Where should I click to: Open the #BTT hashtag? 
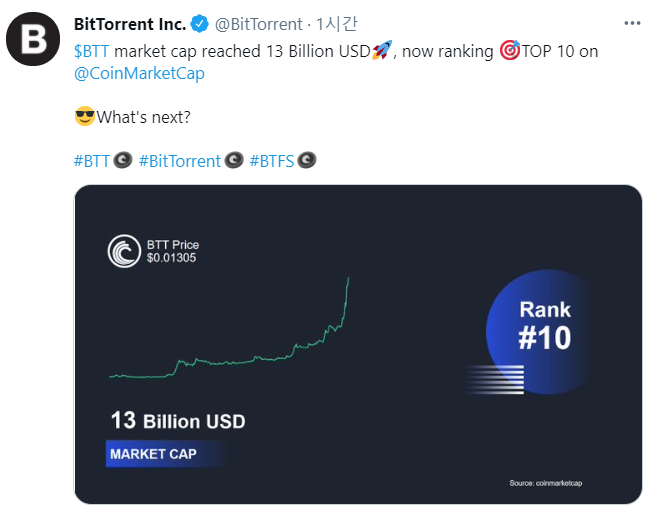tap(91, 161)
